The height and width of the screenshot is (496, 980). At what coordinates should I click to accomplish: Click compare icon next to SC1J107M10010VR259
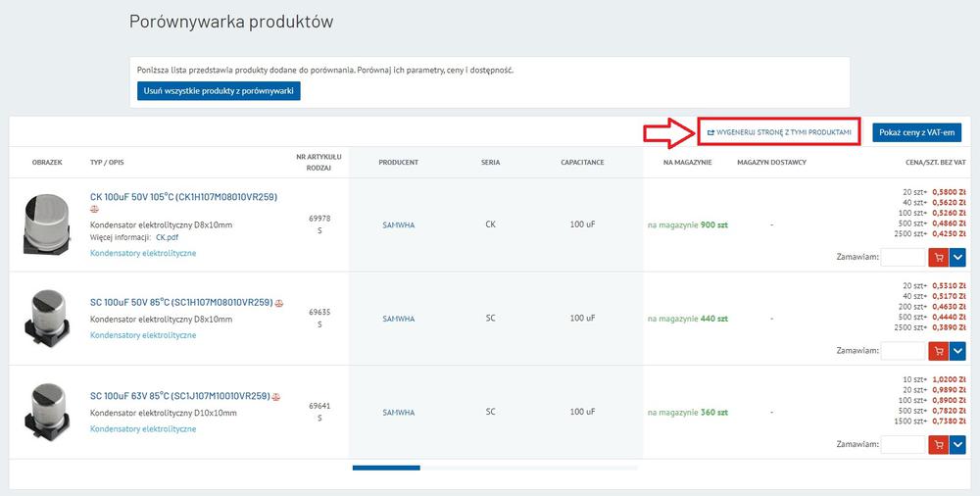[276, 397]
